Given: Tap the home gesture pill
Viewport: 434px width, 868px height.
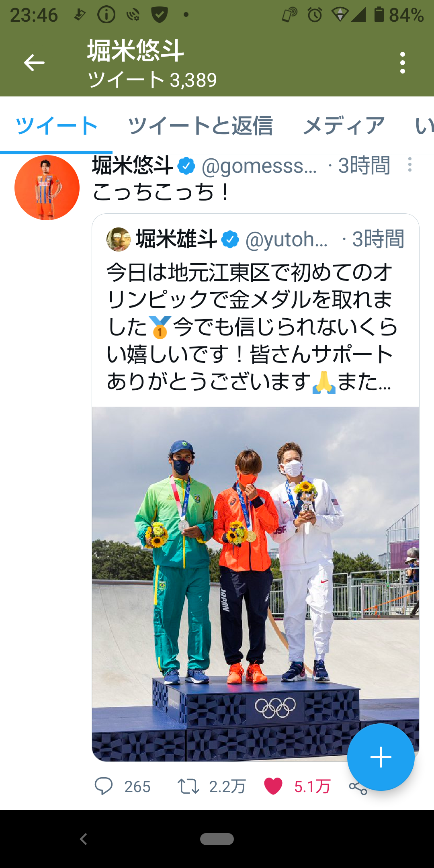Looking at the screenshot, I should pyautogui.click(x=217, y=839).
